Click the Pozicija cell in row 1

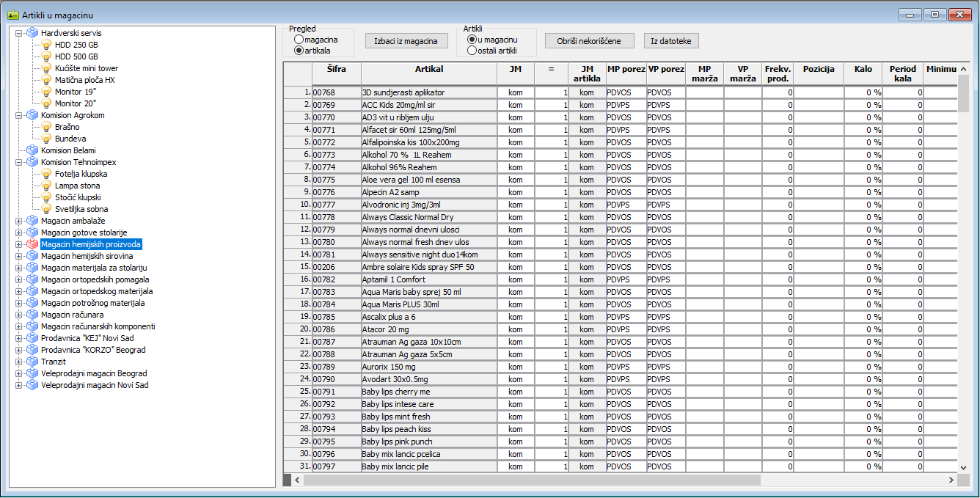(x=819, y=92)
